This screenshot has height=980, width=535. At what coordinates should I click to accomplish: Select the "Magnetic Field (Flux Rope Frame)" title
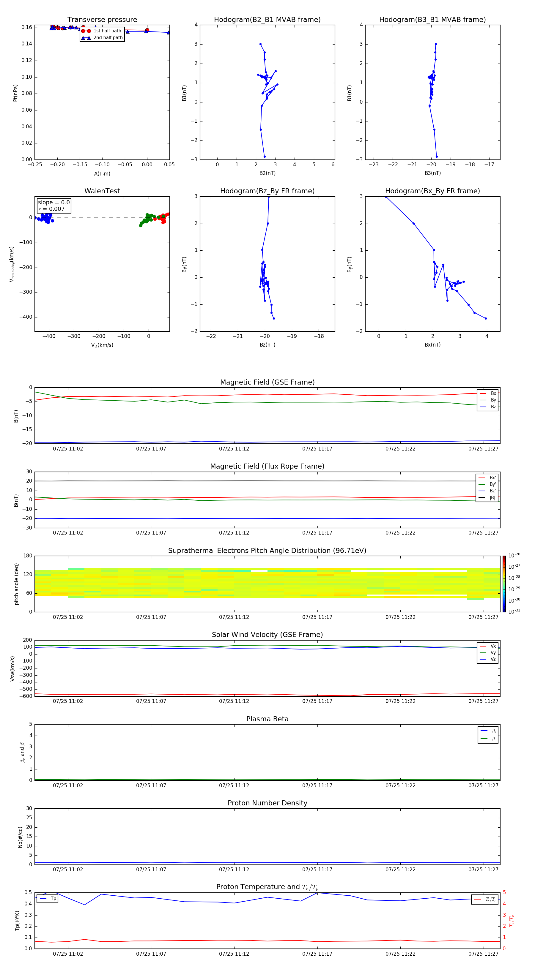[x=267, y=467]
